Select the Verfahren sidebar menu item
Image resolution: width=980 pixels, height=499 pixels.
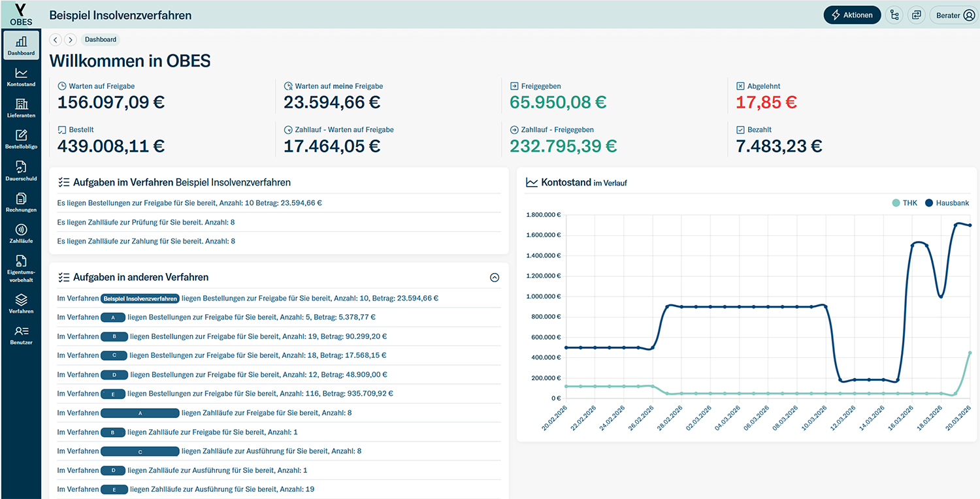point(21,304)
